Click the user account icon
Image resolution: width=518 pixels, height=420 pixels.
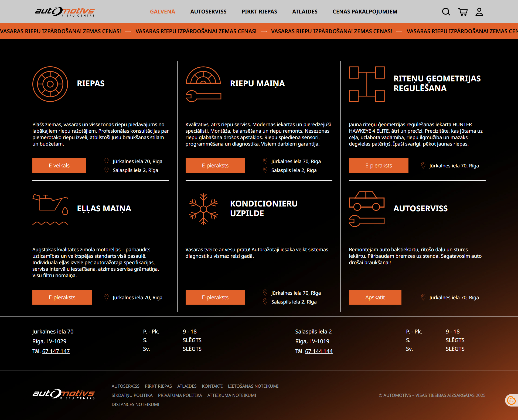click(479, 12)
